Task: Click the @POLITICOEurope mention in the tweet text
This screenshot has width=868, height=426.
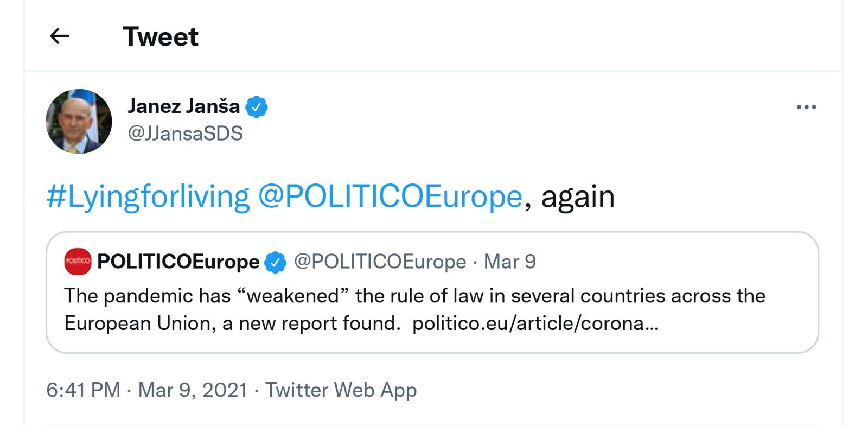Action: (x=390, y=196)
